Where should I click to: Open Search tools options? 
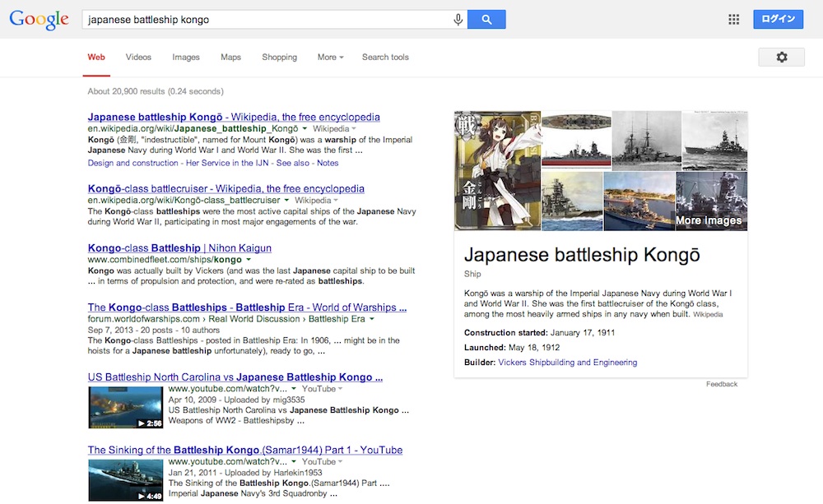[x=385, y=58]
